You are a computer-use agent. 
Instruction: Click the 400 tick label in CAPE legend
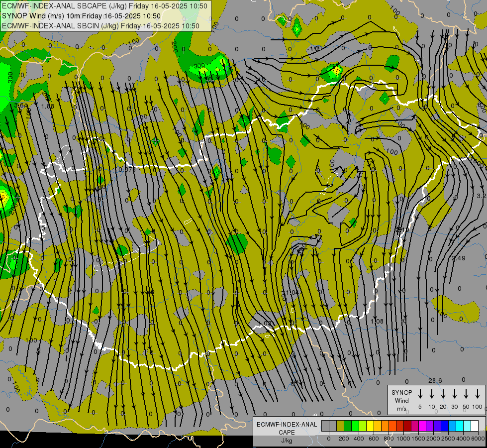tap(359, 439)
